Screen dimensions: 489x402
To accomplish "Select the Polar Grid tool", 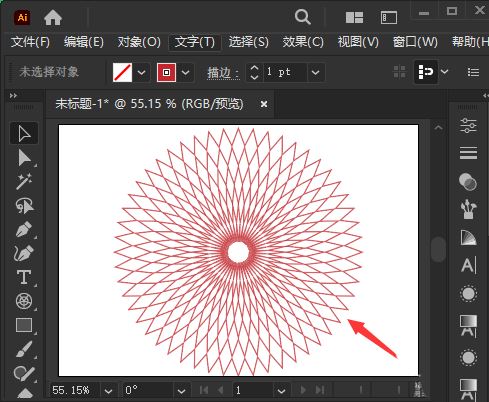I will 24,301.
